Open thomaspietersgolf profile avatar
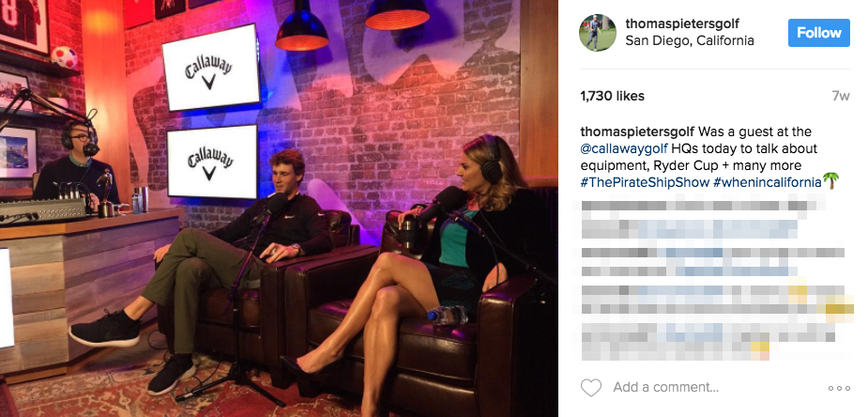868x417 pixels. click(x=598, y=33)
